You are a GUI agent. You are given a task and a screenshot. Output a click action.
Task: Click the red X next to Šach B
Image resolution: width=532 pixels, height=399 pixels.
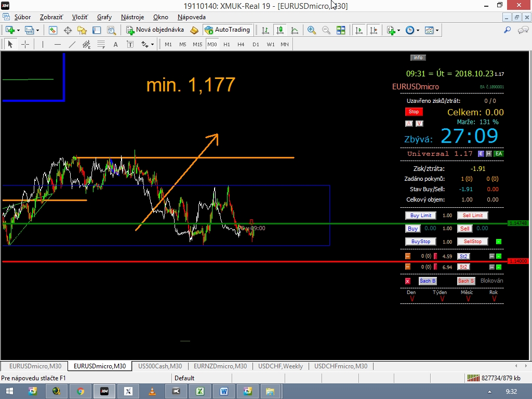point(408,281)
